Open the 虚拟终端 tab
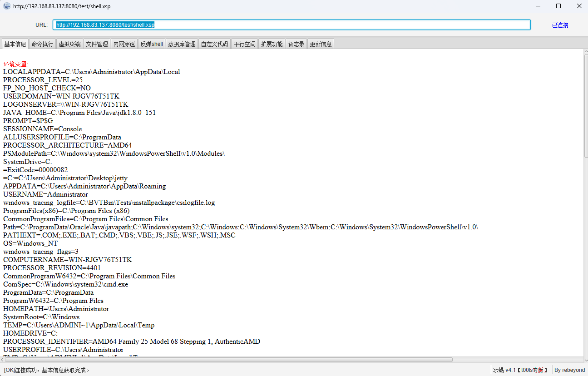The height and width of the screenshot is (376, 588). click(x=69, y=44)
